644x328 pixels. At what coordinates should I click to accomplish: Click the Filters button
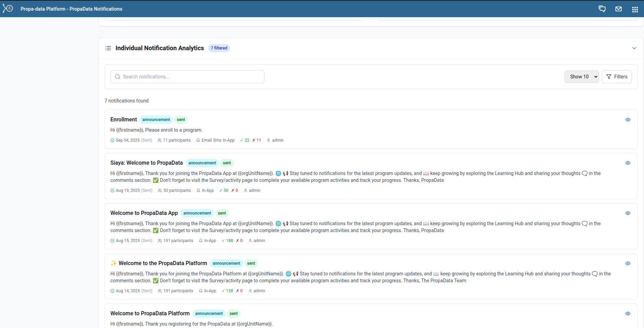[x=616, y=77]
